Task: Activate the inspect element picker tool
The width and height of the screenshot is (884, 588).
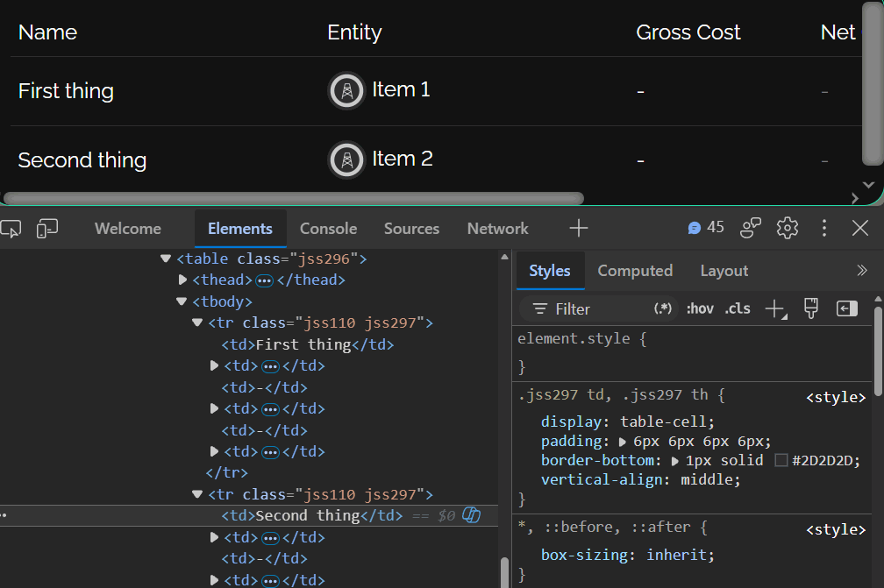Action: (11, 229)
